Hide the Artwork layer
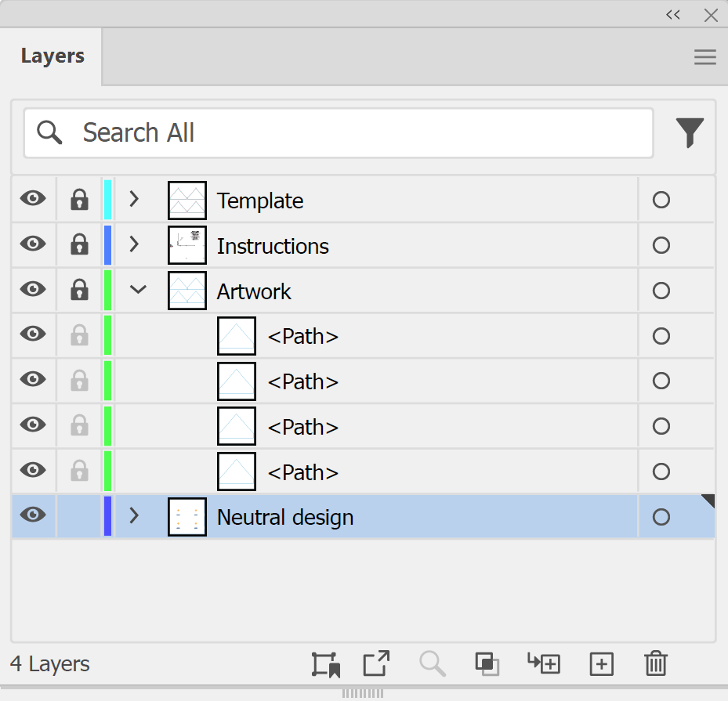 coord(33,289)
